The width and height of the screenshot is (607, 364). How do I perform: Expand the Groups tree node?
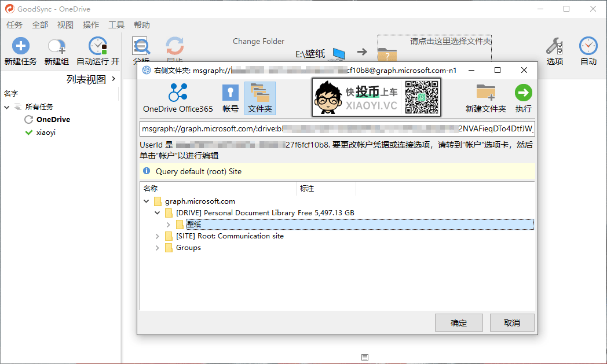(x=156, y=247)
